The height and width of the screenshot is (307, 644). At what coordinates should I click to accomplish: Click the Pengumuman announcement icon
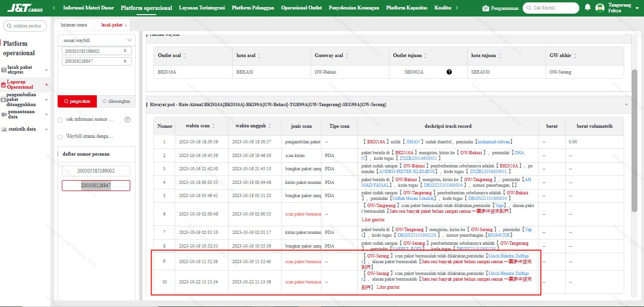[486, 8]
